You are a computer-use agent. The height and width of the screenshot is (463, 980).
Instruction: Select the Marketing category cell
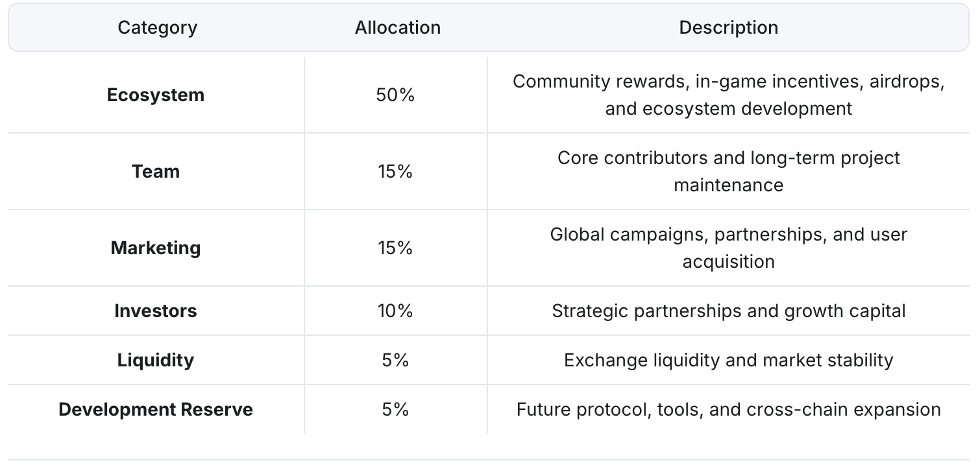pyautogui.click(x=156, y=248)
